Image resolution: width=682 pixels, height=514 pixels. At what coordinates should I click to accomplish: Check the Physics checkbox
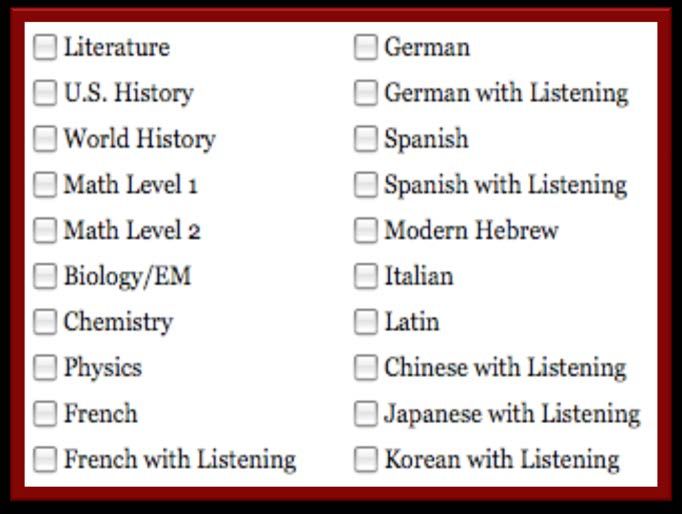point(45,368)
